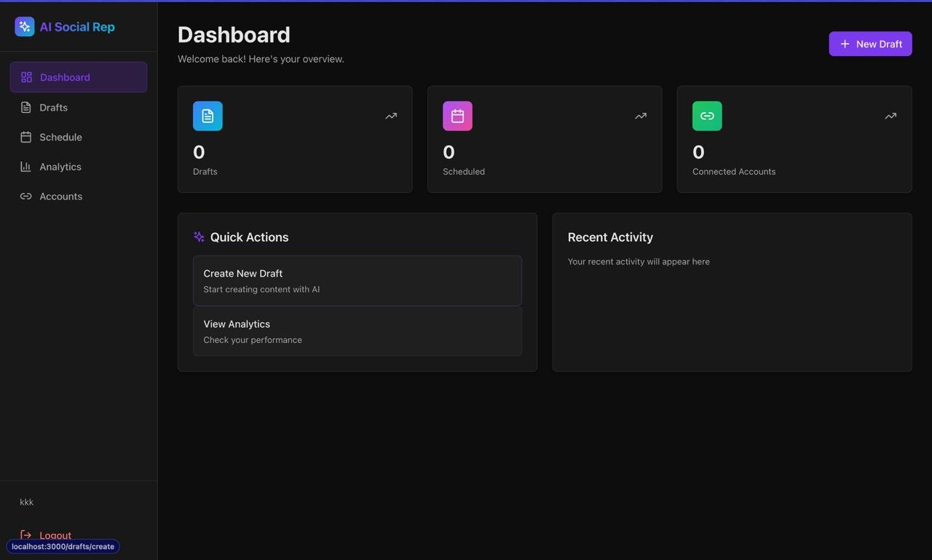
Task: Click the blue document icon on Drafts card
Action: coord(208,115)
